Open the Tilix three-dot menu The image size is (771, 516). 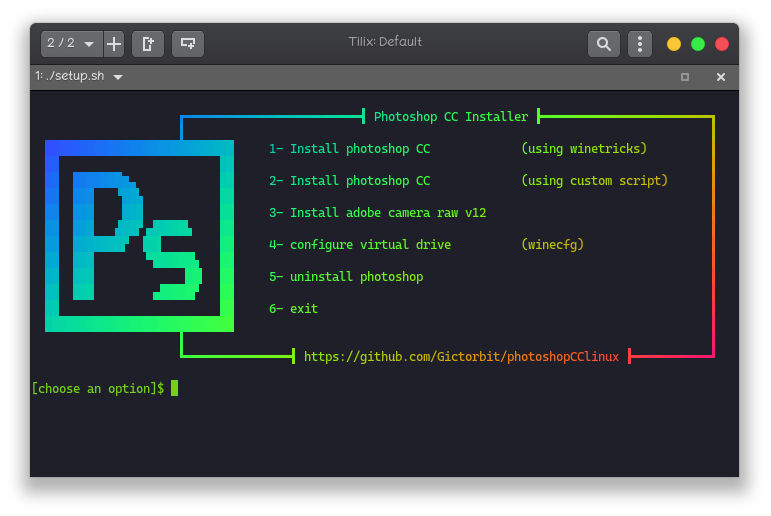click(640, 44)
